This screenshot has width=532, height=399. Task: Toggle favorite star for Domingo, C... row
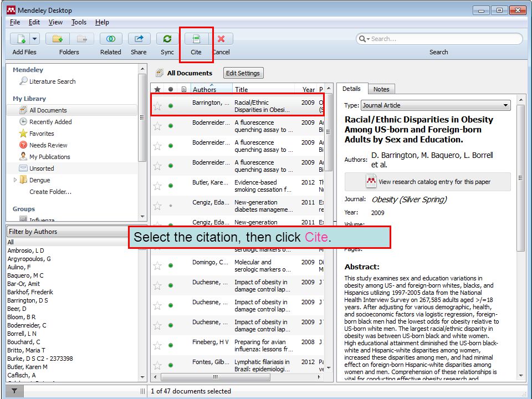pos(157,265)
